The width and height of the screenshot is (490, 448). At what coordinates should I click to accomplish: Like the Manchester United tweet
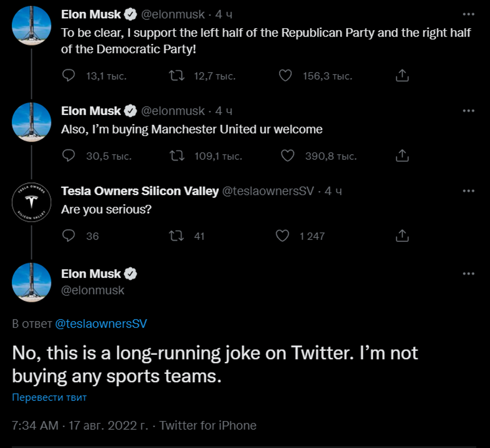[x=287, y=156]
